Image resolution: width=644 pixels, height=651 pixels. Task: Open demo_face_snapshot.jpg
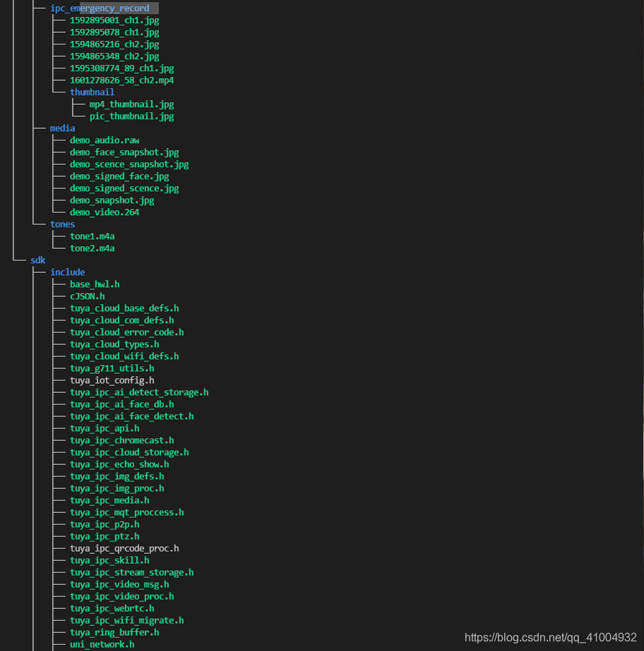click(124, 152)
